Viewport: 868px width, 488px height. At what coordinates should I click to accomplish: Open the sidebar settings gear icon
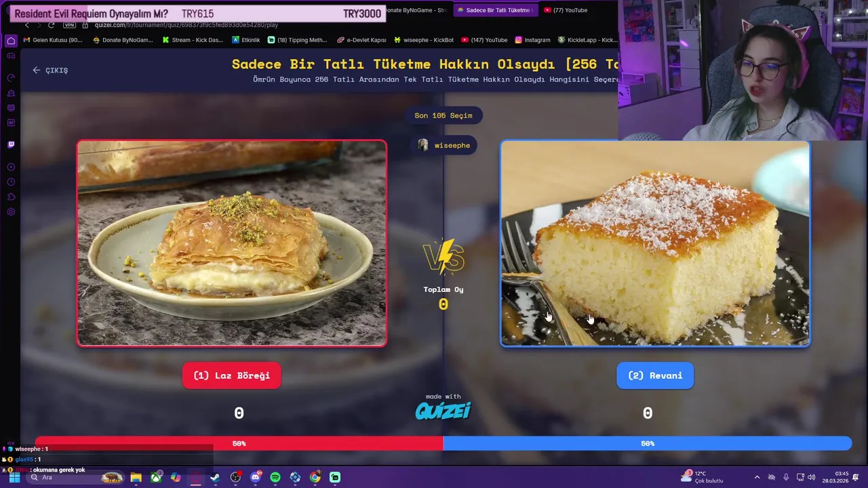point(11,211)
